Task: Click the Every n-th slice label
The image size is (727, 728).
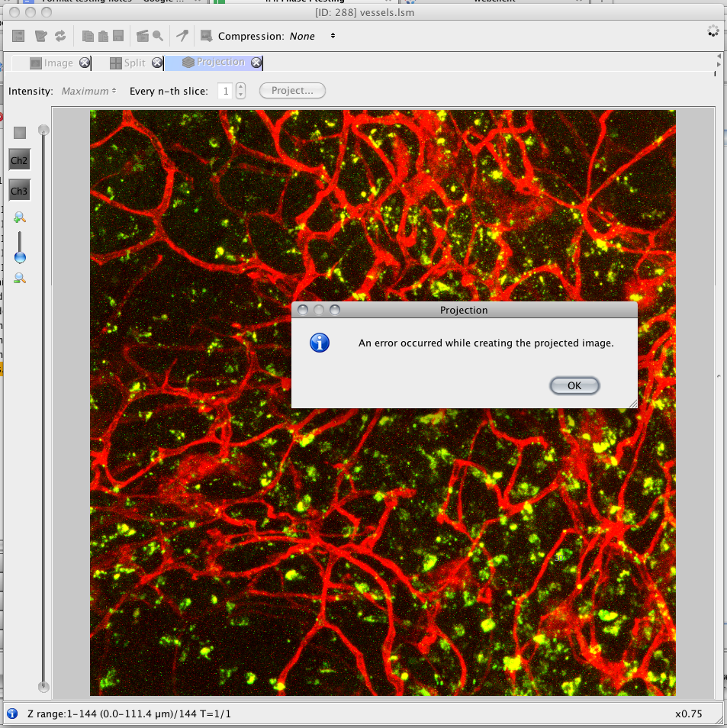Action: [169, 91]
